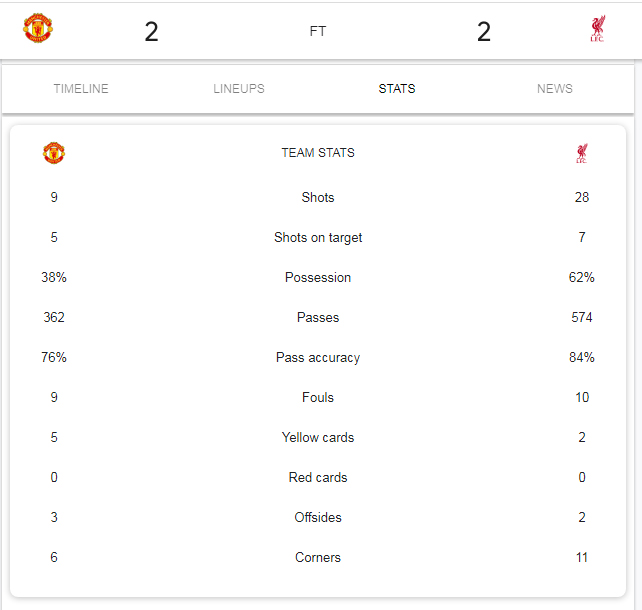
Task: Open the News tab
Action: [x=555, y=88]
